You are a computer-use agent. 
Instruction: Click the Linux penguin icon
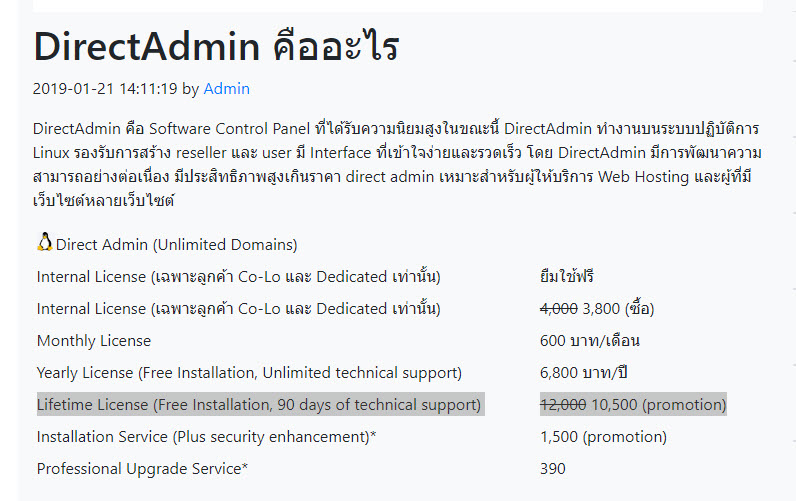pos(45,242)
